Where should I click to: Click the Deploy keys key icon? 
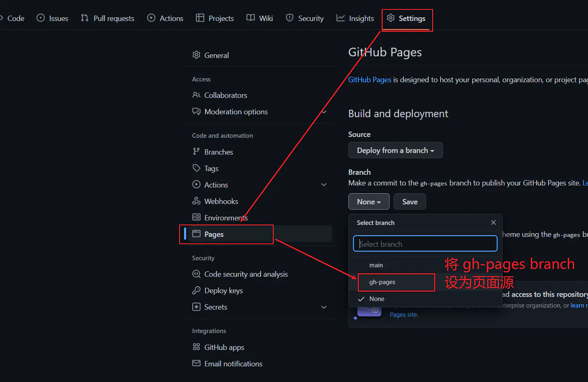196,290
